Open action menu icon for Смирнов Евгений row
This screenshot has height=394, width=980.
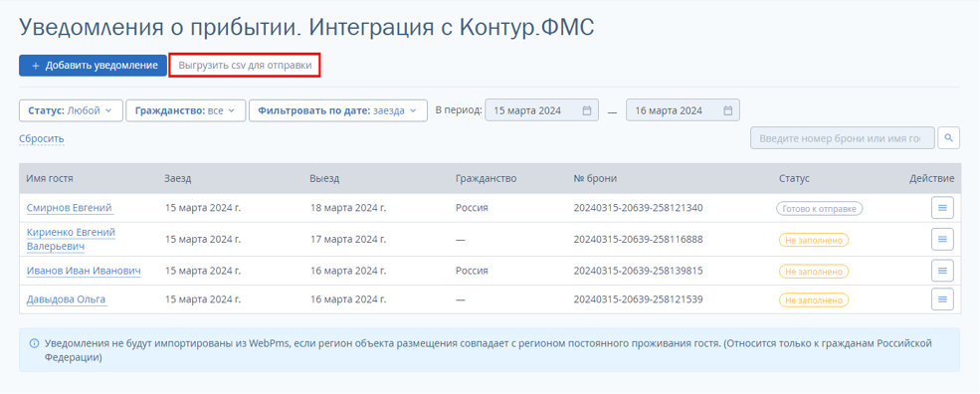click(x=942, y=208)
